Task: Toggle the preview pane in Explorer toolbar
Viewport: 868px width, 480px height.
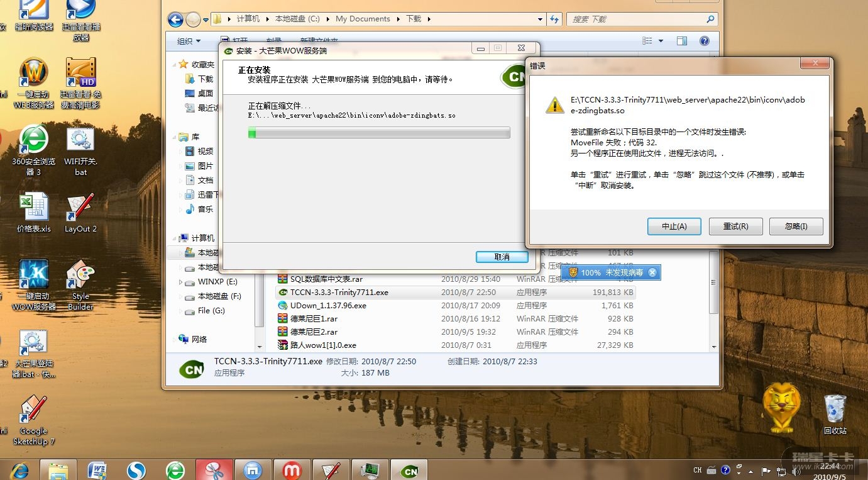Action: 682,41
